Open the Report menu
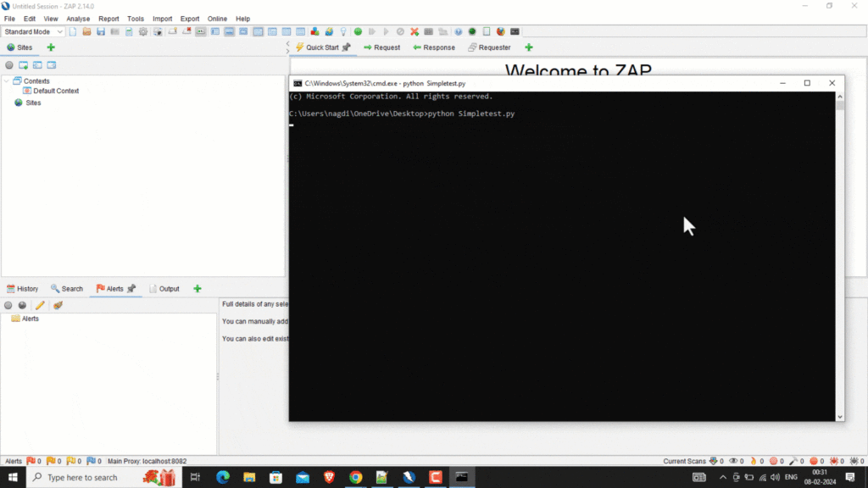 [108, 19]
